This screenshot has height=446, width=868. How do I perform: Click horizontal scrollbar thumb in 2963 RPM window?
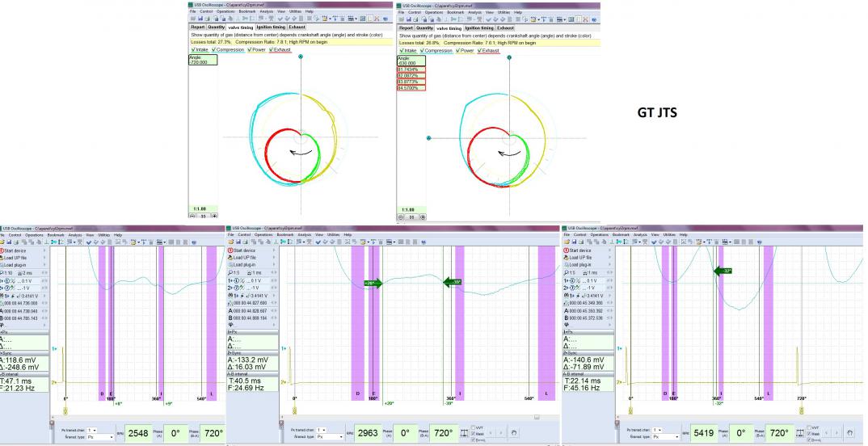(x=536, y=417)
